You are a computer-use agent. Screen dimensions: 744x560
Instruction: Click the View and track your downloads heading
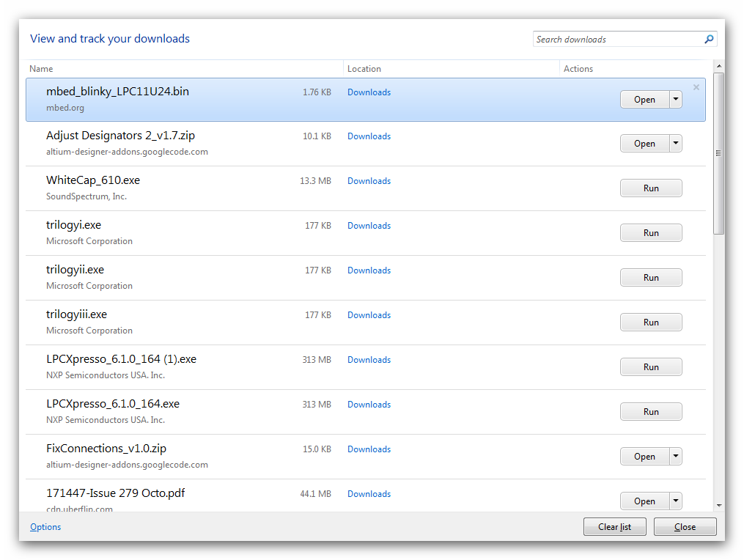[x=110, y=38]
